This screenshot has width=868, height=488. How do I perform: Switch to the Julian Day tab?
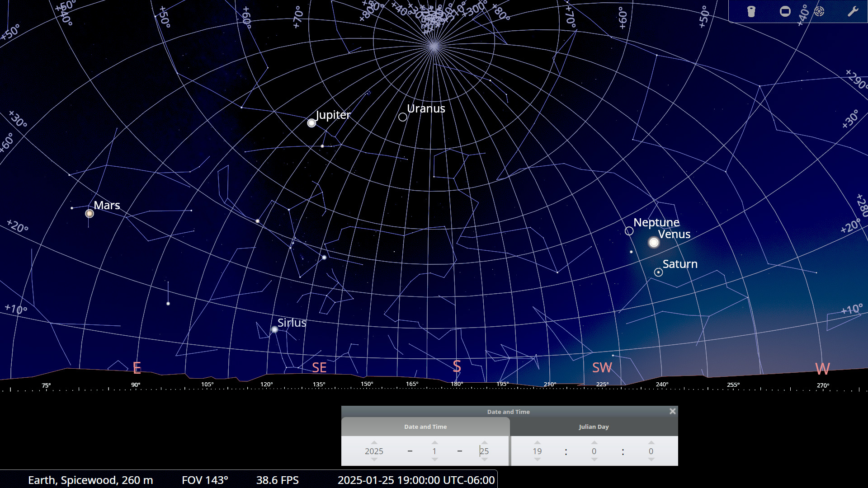click(x=594, y=427)
